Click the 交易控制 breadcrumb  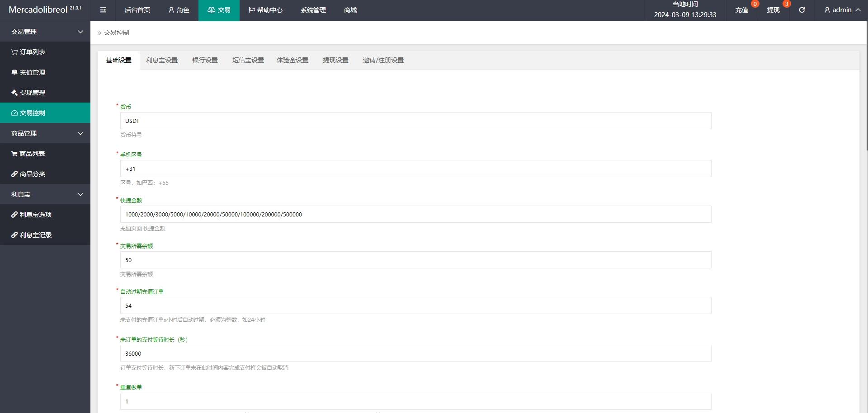117,33
